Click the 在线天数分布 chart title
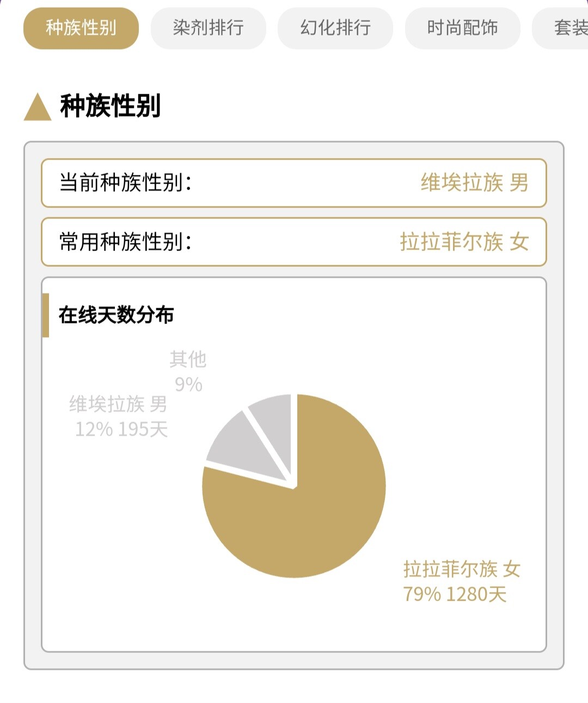The height and width of the screenshot is (703, 588). 117,315
